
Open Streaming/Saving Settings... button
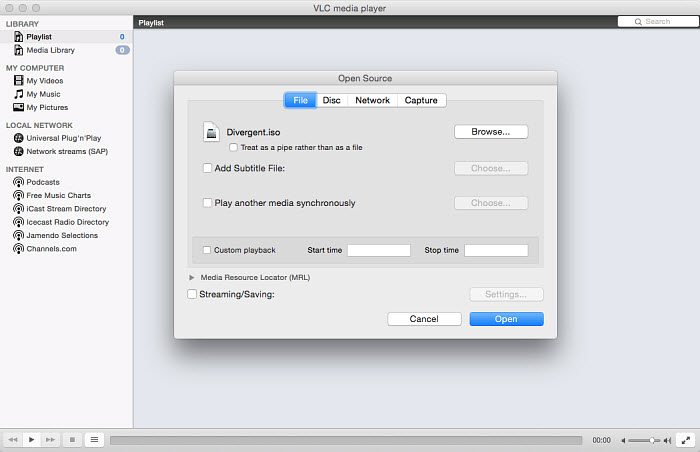pyautogui.click(x=506, y=294)
